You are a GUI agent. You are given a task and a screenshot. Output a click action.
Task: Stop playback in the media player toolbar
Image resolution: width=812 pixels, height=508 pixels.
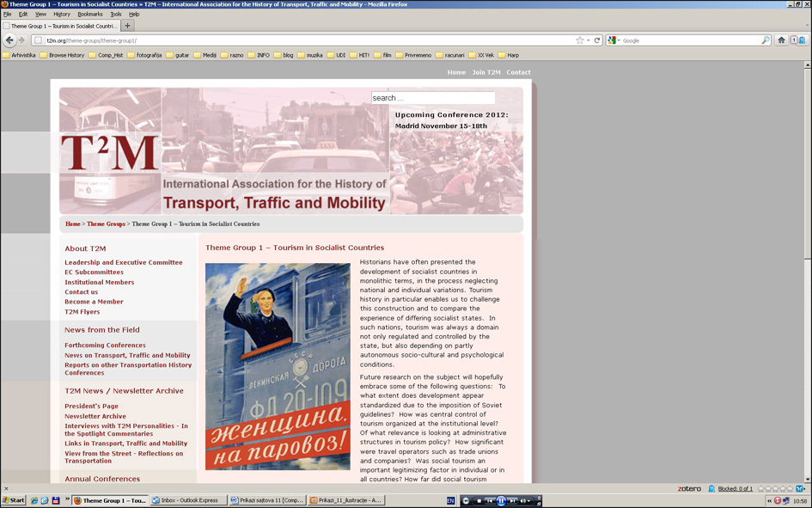click(479, 500)
